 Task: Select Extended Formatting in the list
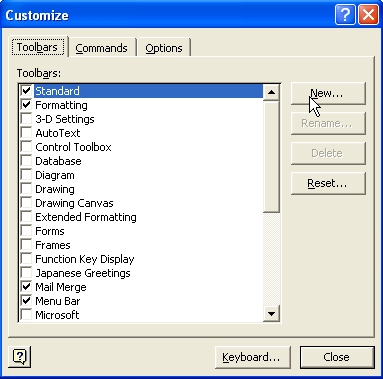86,217
